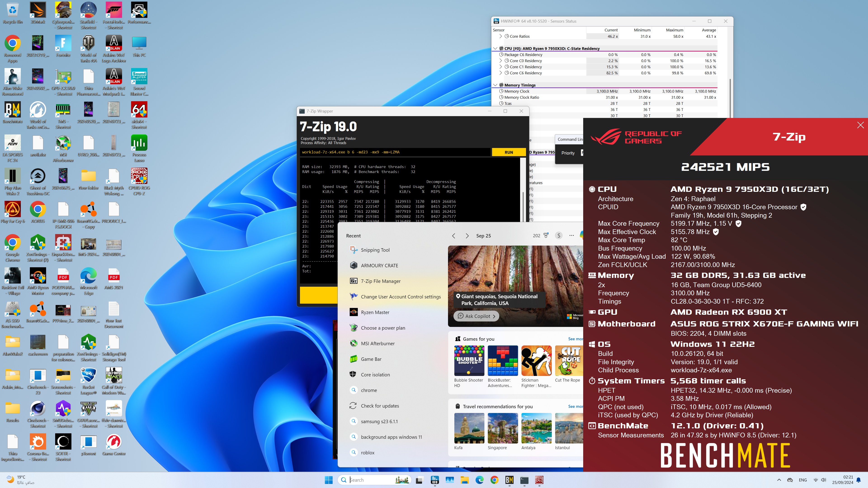Expand the Core C0 Residency row

tap(500, 61)
